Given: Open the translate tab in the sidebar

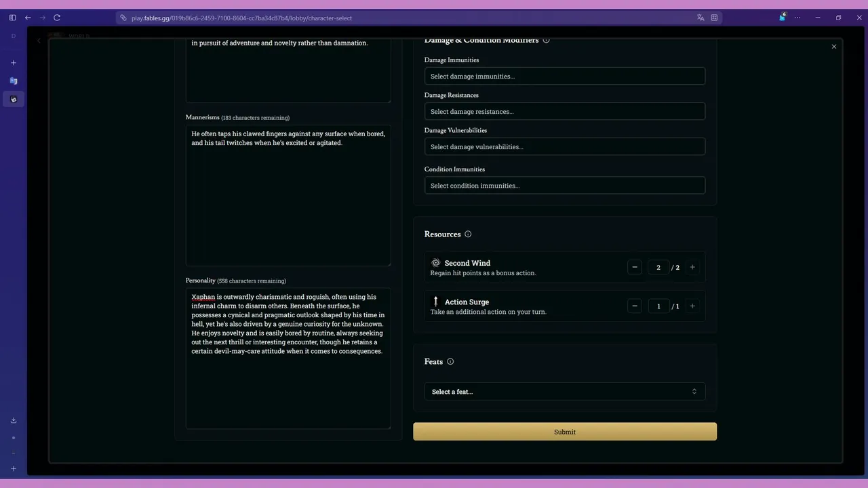Looking at the screenshot, I should coord(13,81).
